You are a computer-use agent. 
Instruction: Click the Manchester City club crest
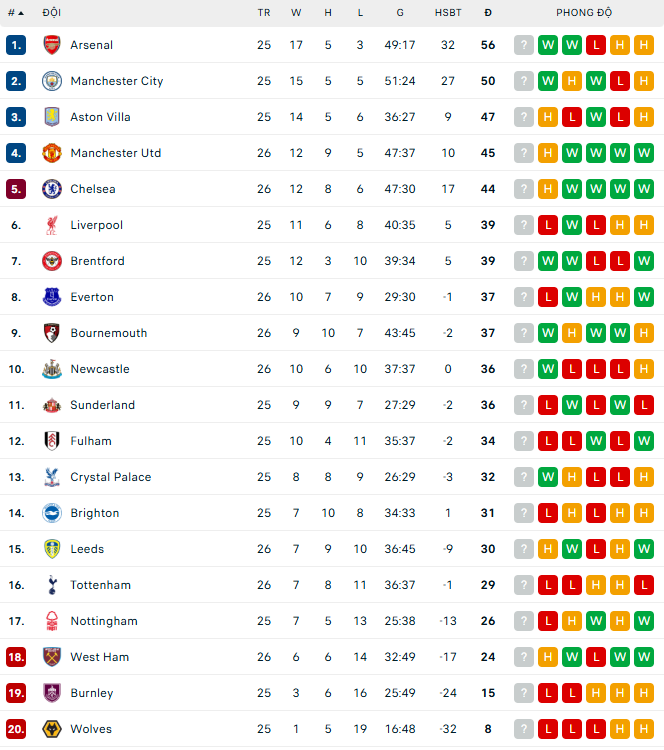[x=52, y=81]
